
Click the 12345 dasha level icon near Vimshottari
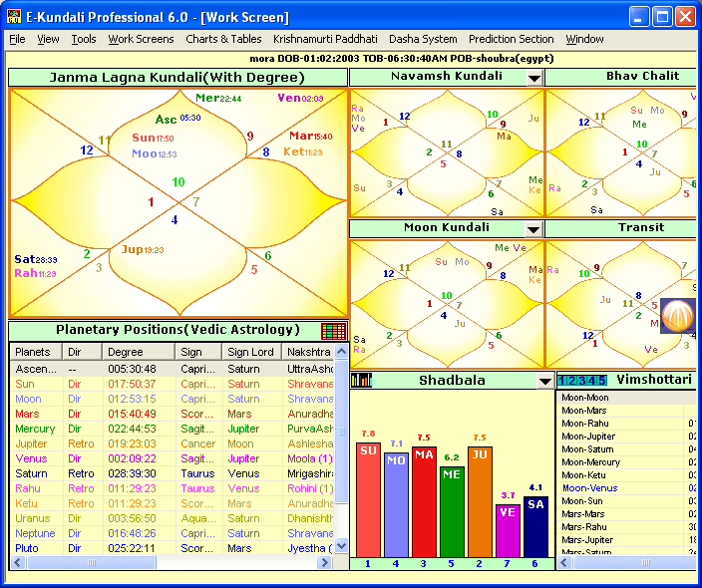tap(582, 381)
